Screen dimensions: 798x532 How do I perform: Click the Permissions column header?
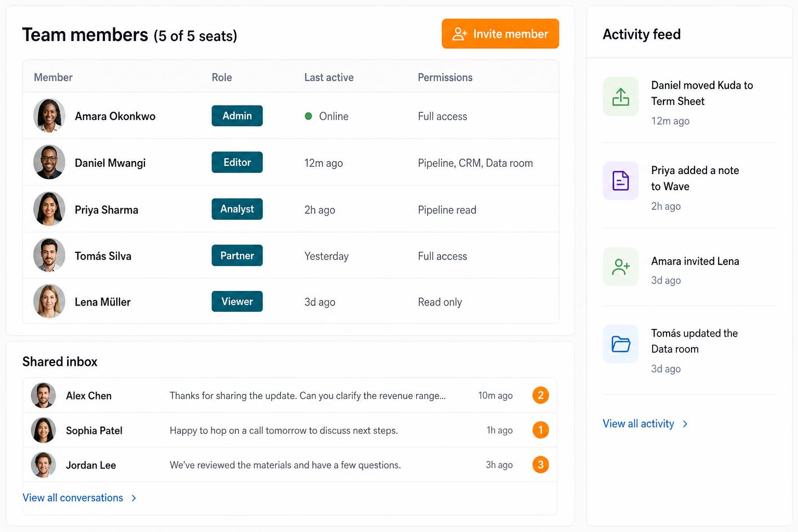point(445,77)
